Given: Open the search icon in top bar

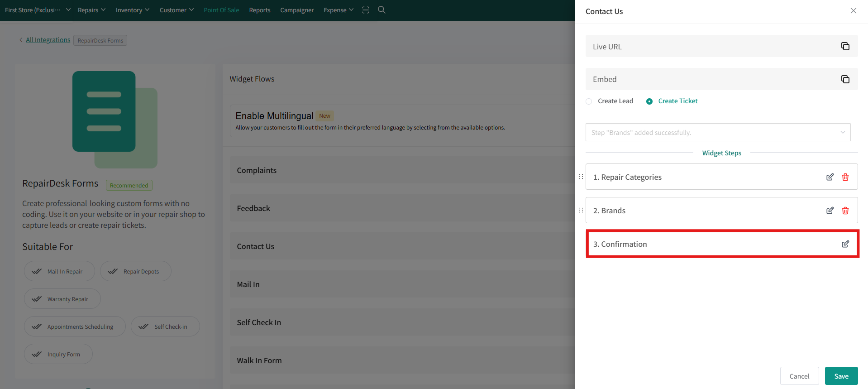Looking at the screenshot, I should (382, 10).
